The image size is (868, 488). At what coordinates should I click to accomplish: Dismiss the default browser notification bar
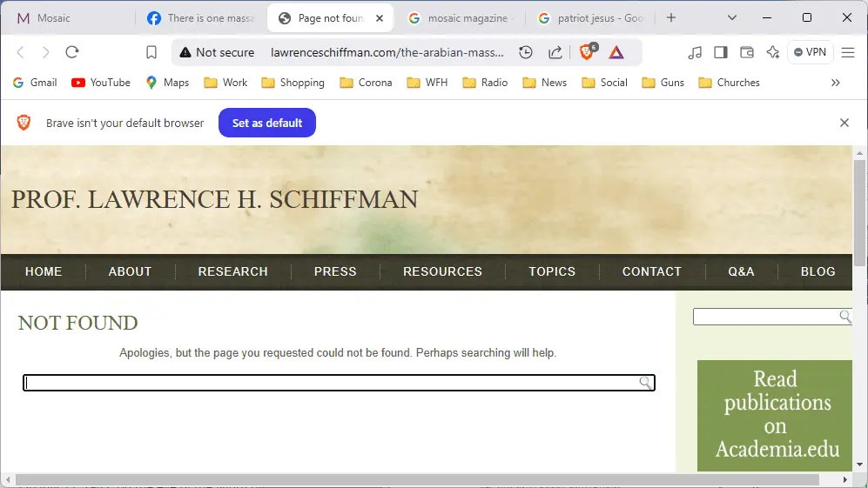(844, 123)
